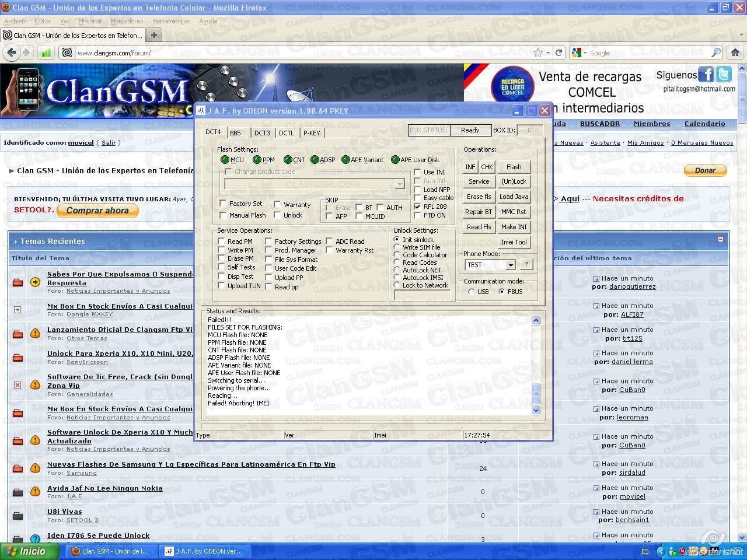Viewport: 747px width, 560px height.
Task: Click the Comprar ahora button
Action: (97, 211)
